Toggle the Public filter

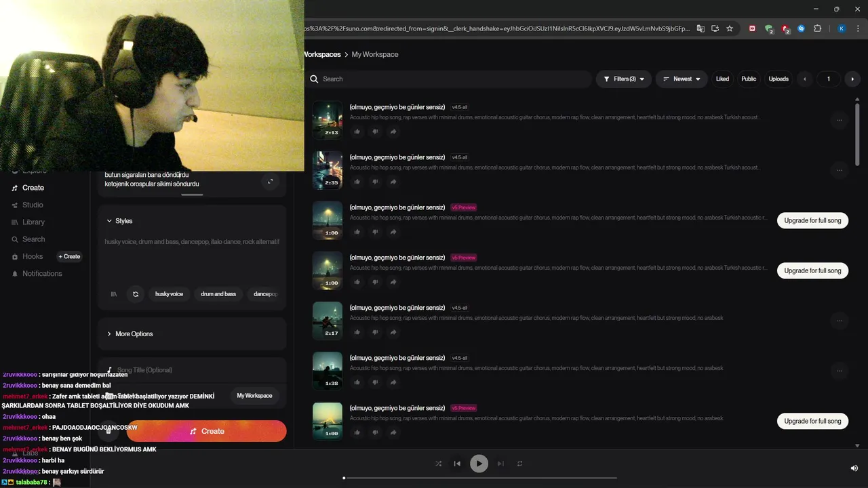(749, 79)
